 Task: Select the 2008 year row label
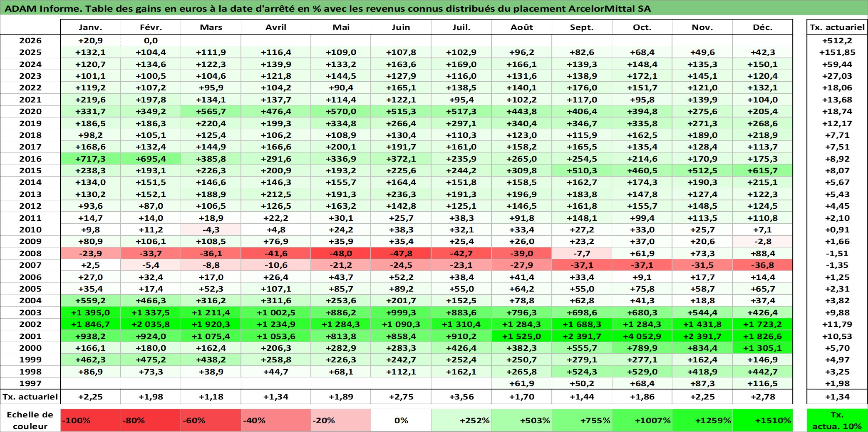tap(30, 253)
